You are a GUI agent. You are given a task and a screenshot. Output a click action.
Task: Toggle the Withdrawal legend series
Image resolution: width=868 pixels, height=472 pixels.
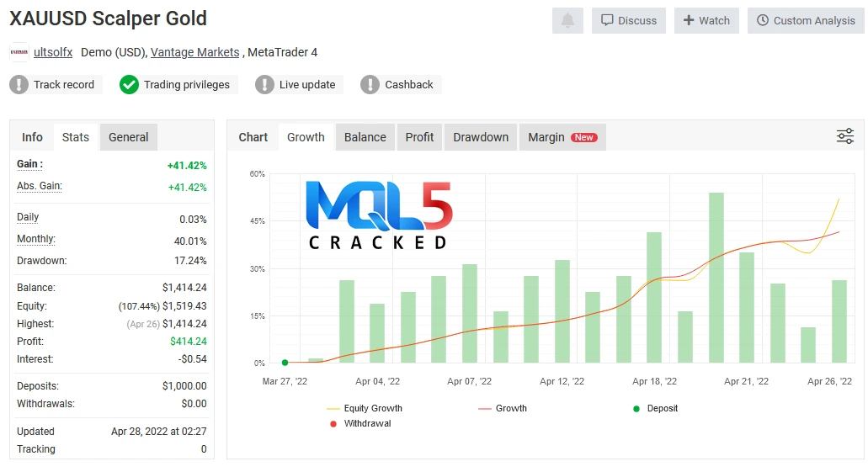tap(360, 423)
